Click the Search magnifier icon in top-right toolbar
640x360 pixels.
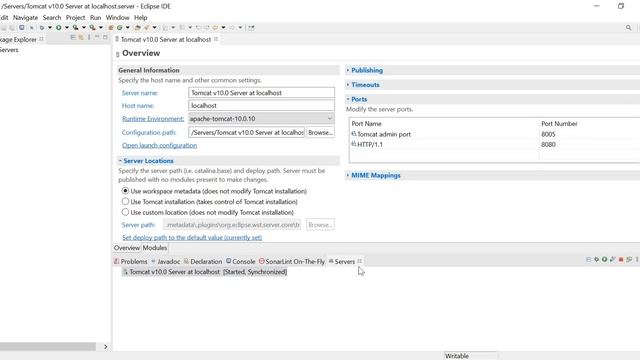[629, 28]
